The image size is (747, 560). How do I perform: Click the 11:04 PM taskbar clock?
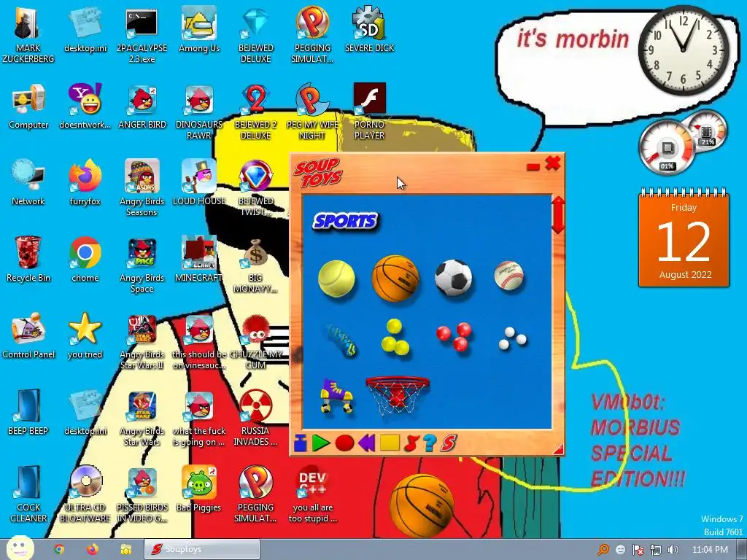coord(710,550)
